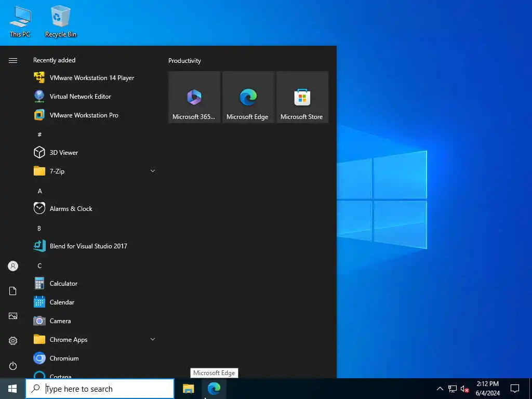
Task: Launch Camera app
Action: tap(95, 320)
